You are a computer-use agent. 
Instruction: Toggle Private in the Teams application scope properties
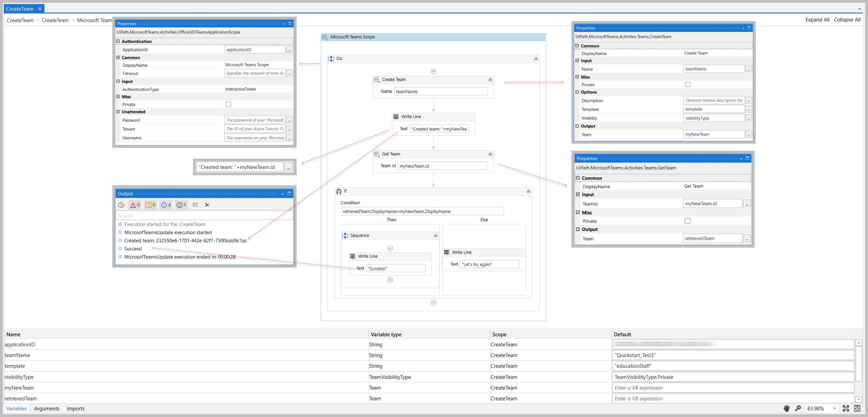[x=228, y=104]
